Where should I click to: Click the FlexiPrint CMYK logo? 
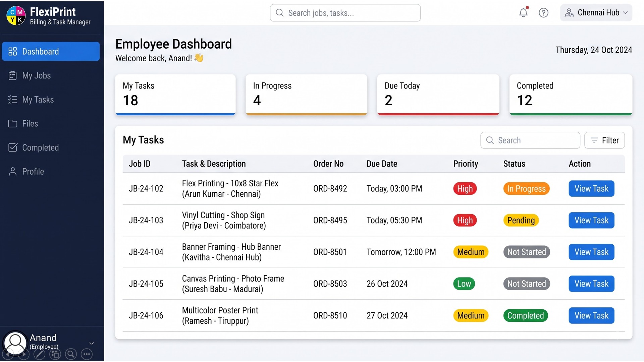click(x=16, y=16)
